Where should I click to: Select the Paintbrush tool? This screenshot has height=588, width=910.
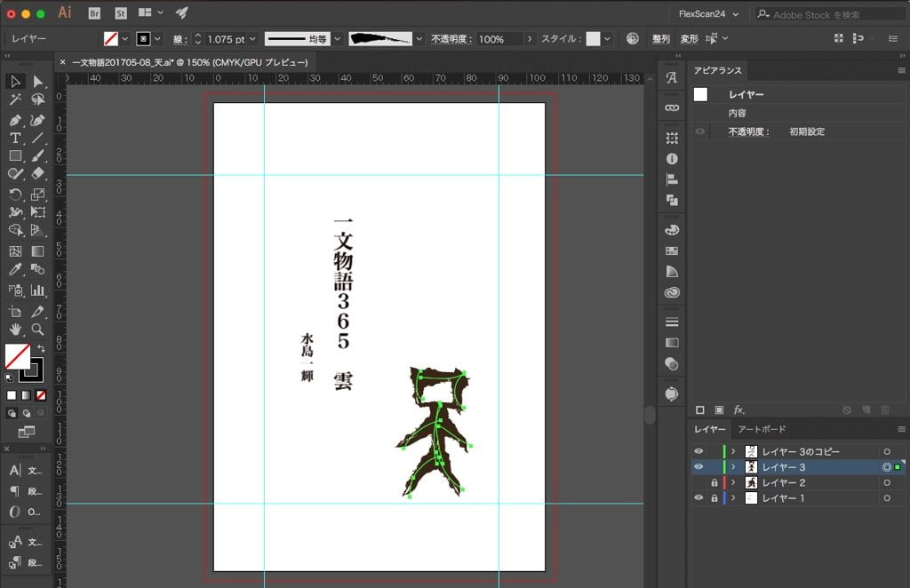pos(37,156)
